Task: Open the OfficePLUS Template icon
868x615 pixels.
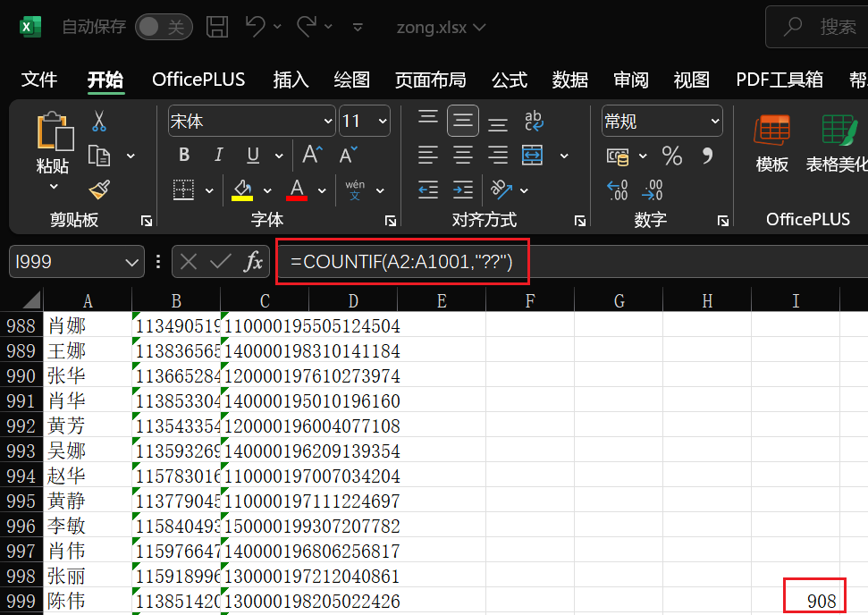Action: pyautogui.click(x=771, y=139)
